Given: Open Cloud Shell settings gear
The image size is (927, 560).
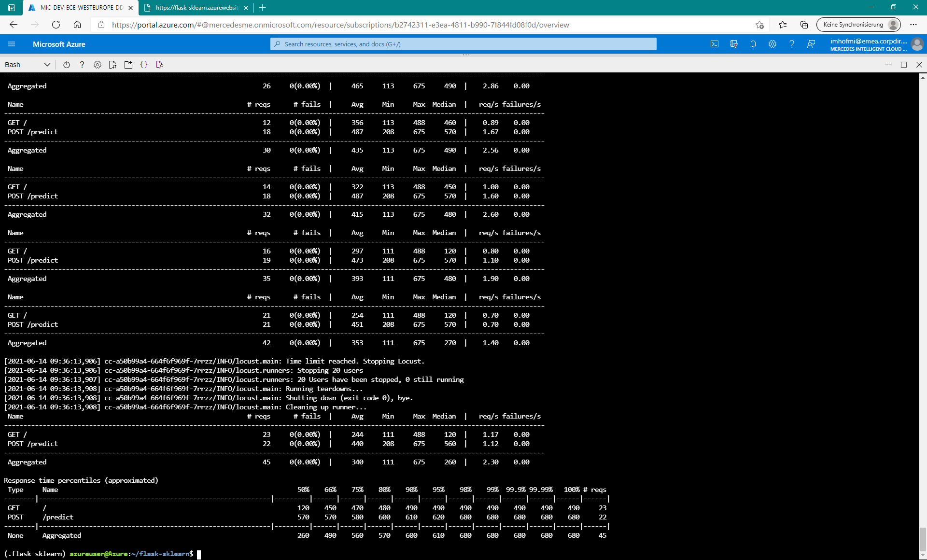Looking at the screenshot, I should pos(98,65).
